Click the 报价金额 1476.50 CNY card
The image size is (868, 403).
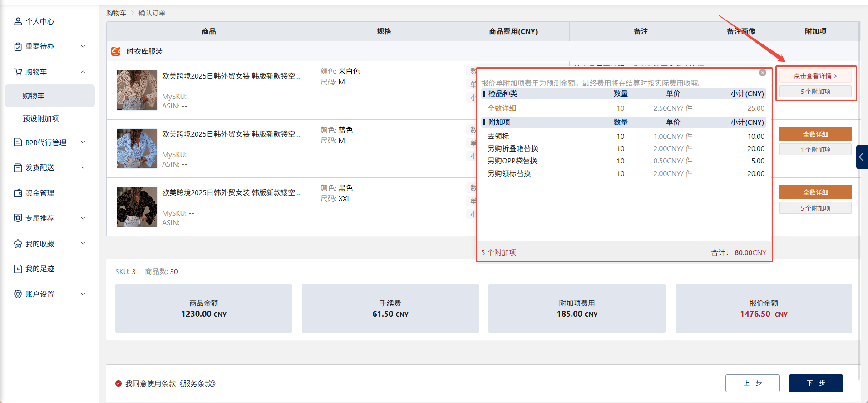(764, 309)
